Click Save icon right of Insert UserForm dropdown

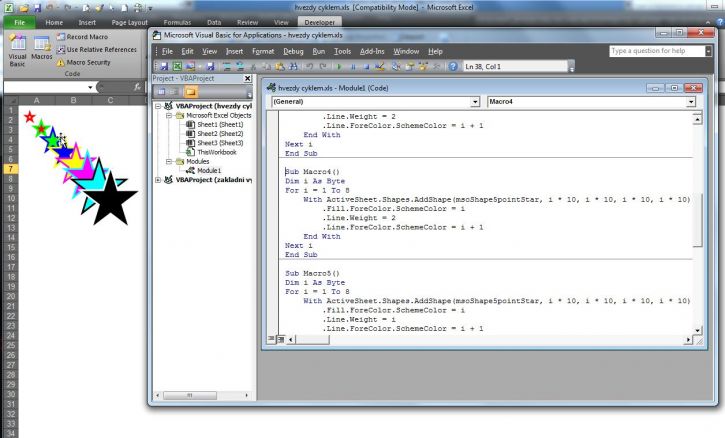pos(211,67)
